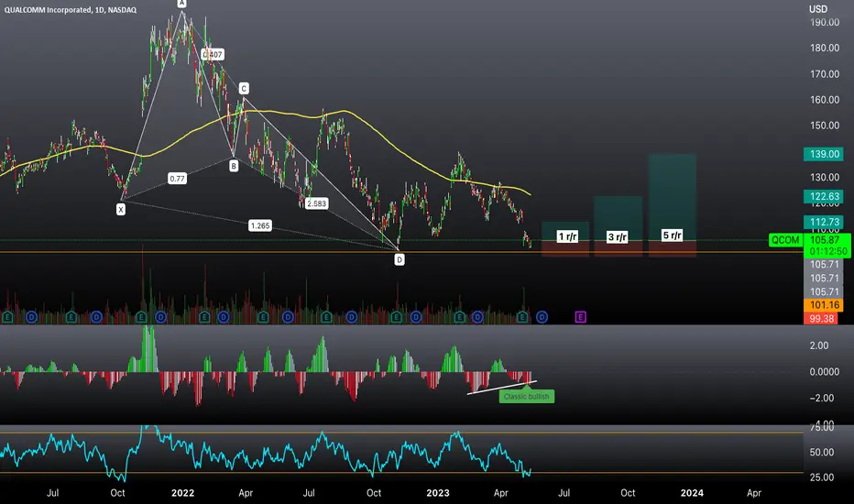Select the 122.63 target price label
Viewport: 854px width, 504px height.
(824, 196)
